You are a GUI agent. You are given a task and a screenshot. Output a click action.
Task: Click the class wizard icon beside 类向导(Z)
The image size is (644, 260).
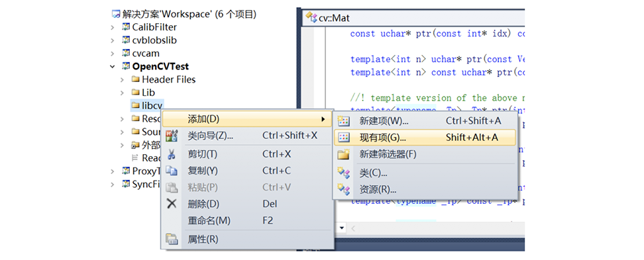click(x=172, y=136)
